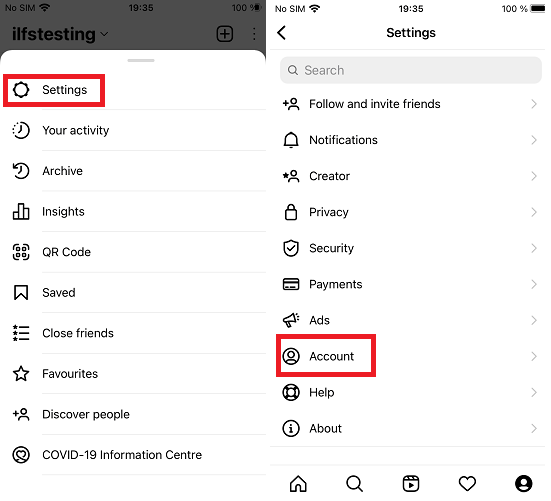The height and width of the screenshot is (501, 551).
Task: Tap the create new post plus icon
Action: click(225, 34)
